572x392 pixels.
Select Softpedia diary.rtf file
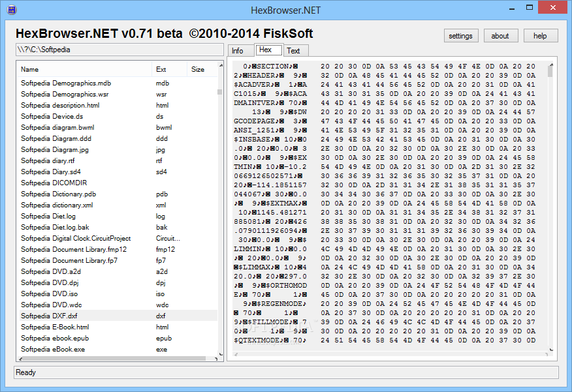(x=118, y=160)
